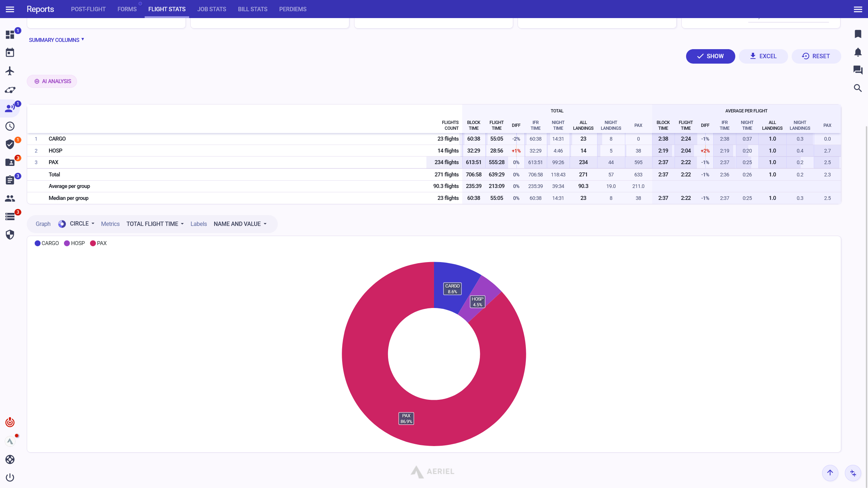
Task: Open the clock icon in sidebar
Action: (x=10, y=126)
